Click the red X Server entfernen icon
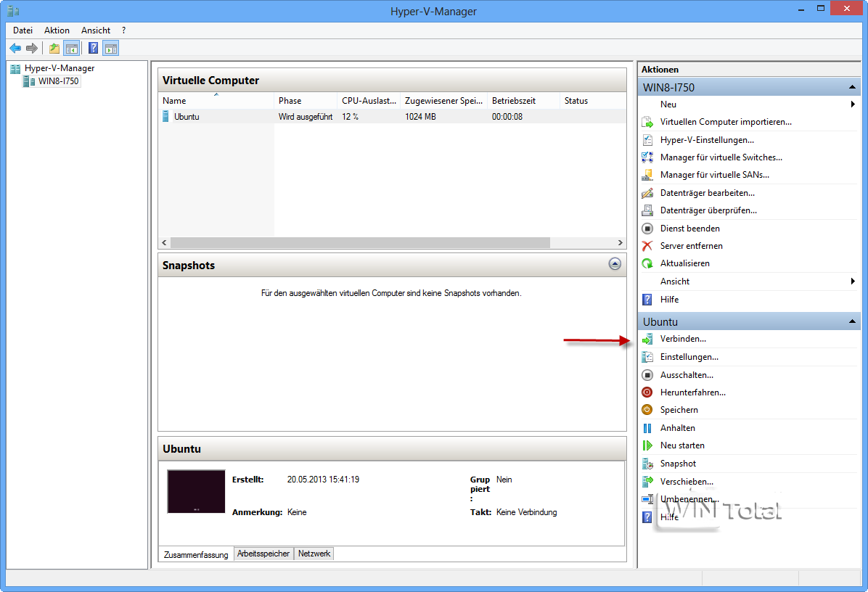 point(647,246)
